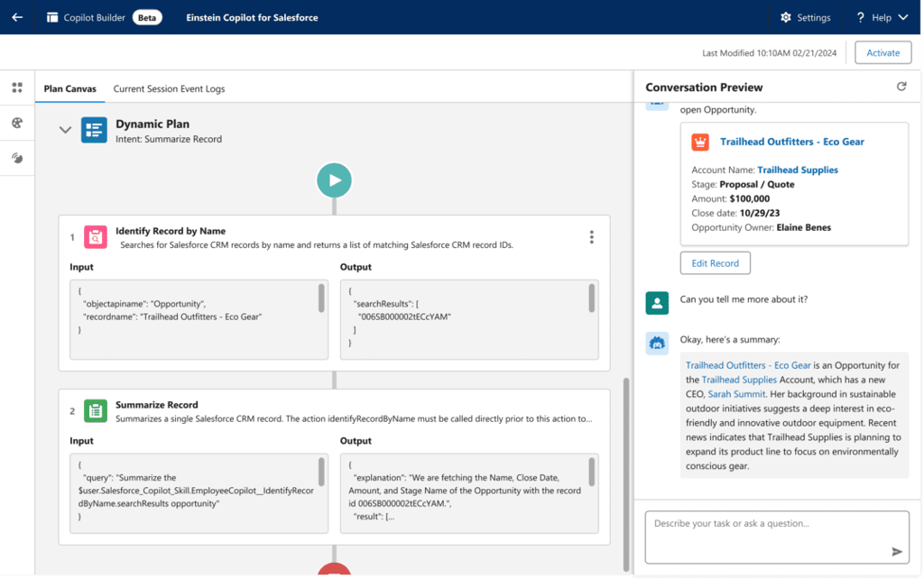Click the user avatar icon
The width and height of the screenshot is (924, 579).
(x=657, y=303)
